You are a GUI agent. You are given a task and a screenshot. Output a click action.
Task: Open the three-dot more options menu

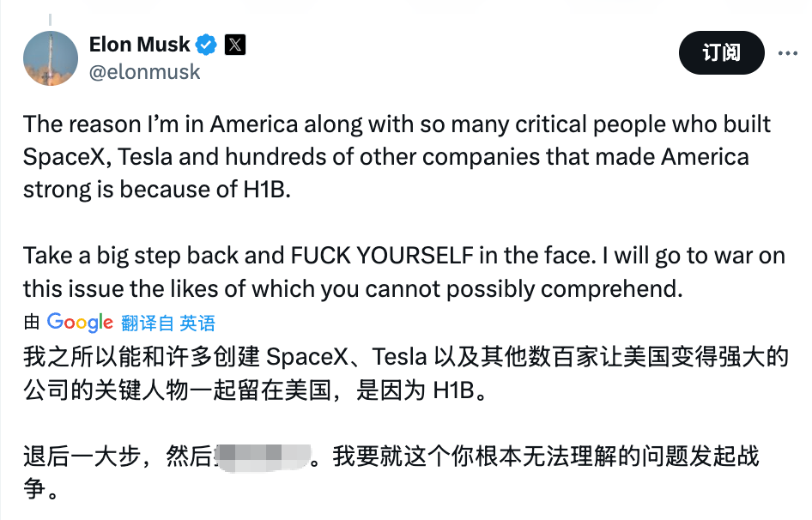(787, 53)
